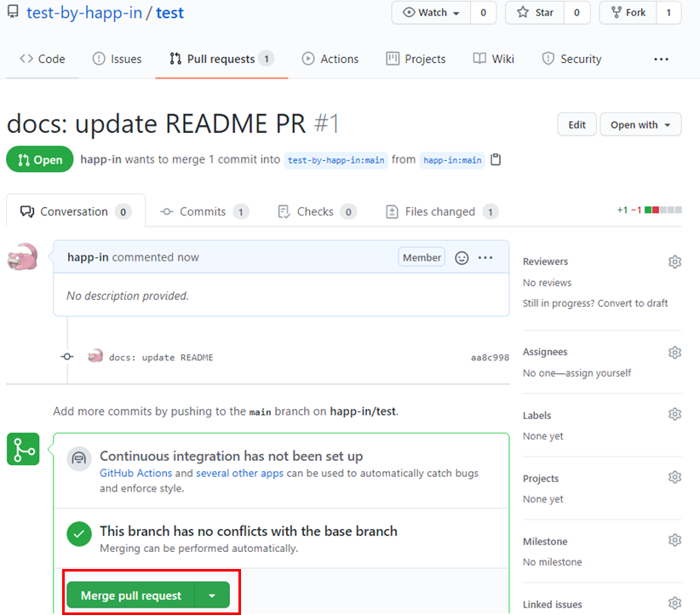
Task: Open the several other apps link
Action: [x=240, y=473]
